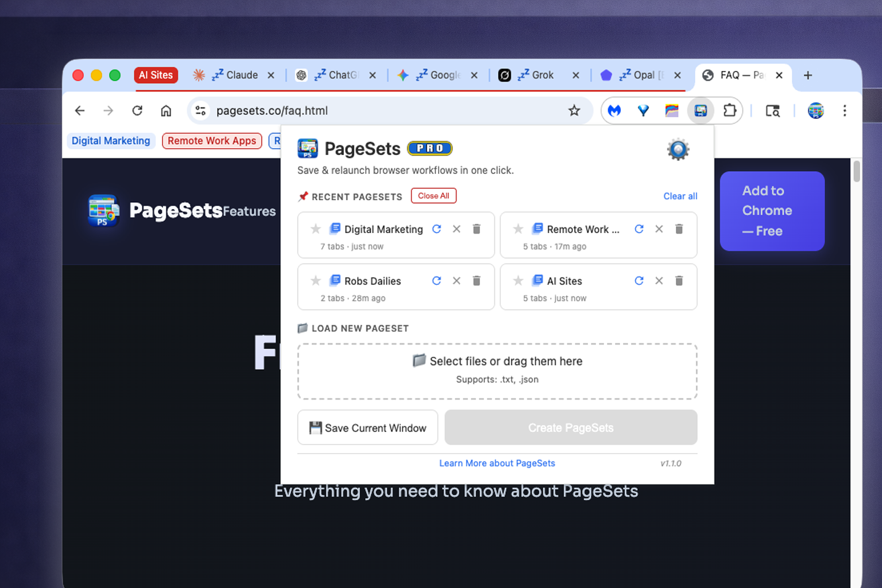Close the Grok tab
This screenshot has width=882, height=588.
point(576,75)
